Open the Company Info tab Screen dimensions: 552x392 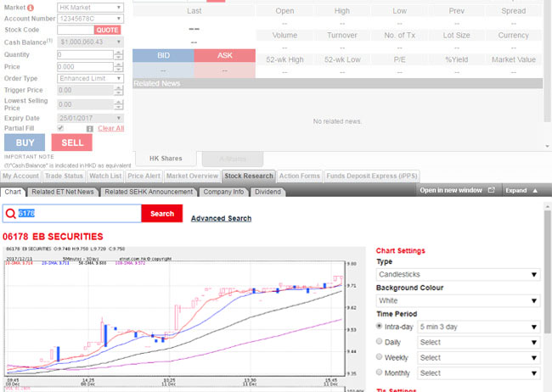click(x=223, y=192)
